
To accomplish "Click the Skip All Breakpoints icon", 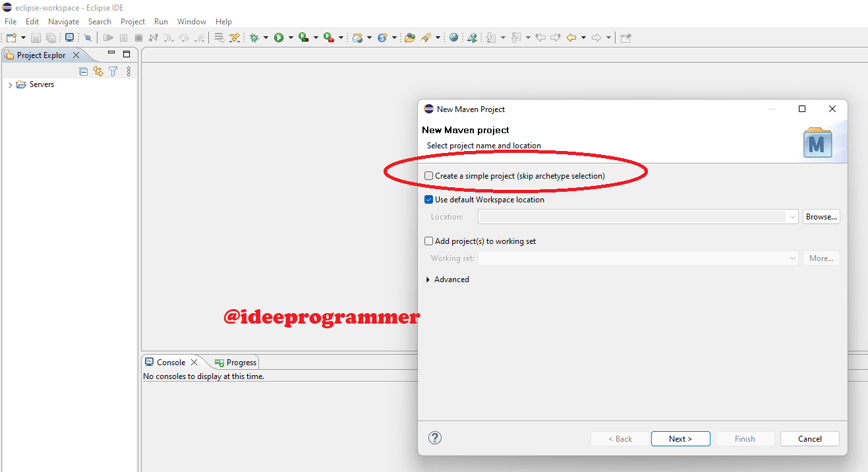I will 88,38.
